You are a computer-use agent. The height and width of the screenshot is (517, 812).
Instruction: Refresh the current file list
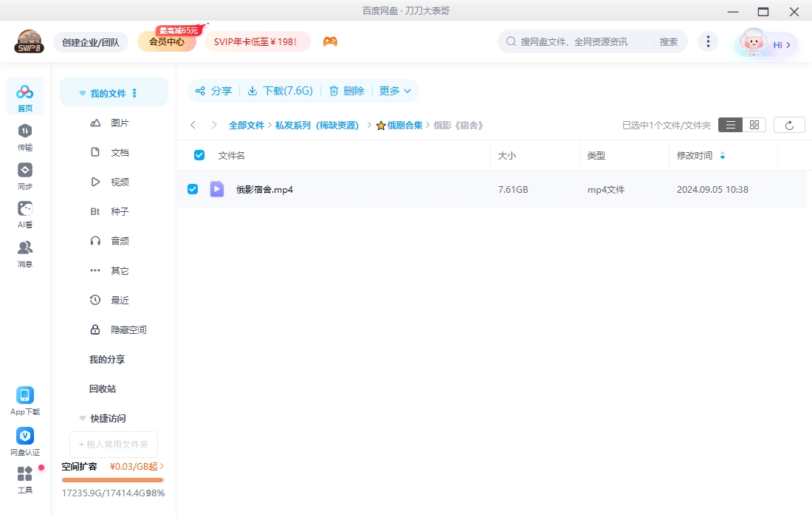pos(789,124)
